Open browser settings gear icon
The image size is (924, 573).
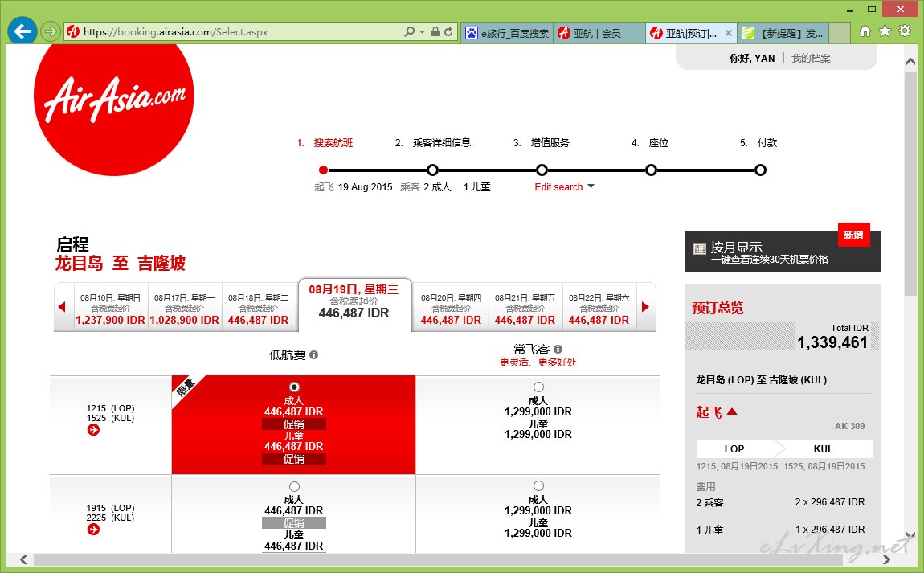(905, 31)
